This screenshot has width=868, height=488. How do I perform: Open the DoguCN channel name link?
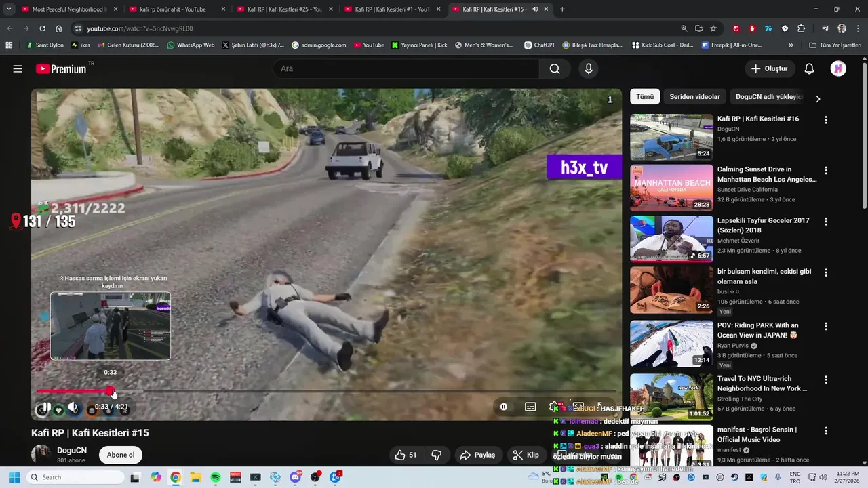pos(72,451)
